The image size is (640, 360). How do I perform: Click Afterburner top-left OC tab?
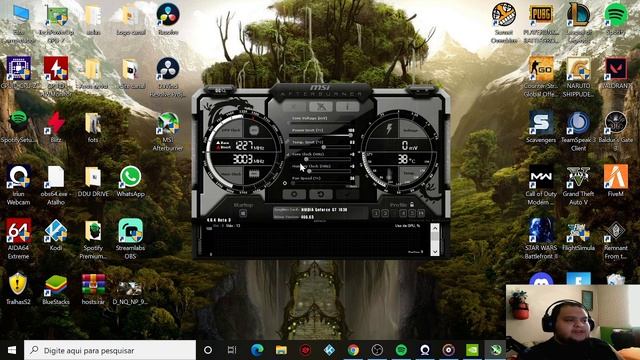click(x=220, y=90)
